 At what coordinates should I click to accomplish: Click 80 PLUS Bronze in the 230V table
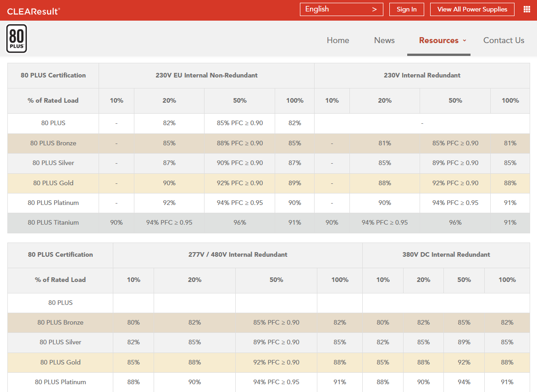[53, 143]
